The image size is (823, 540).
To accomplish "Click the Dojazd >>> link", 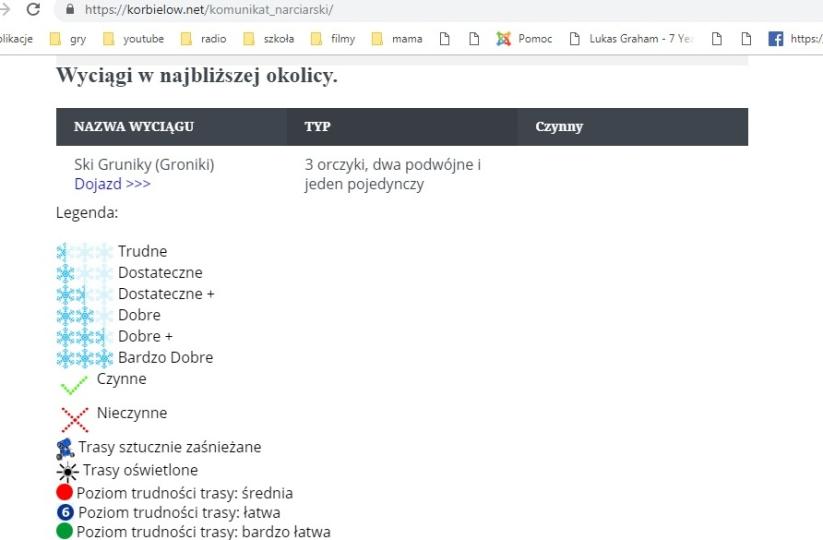I will [112, 184].
